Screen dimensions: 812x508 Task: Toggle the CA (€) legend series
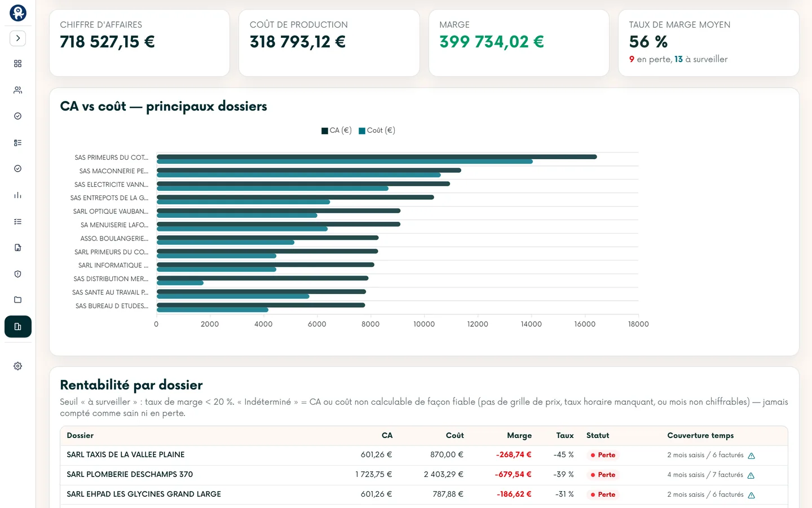[337, 130]
